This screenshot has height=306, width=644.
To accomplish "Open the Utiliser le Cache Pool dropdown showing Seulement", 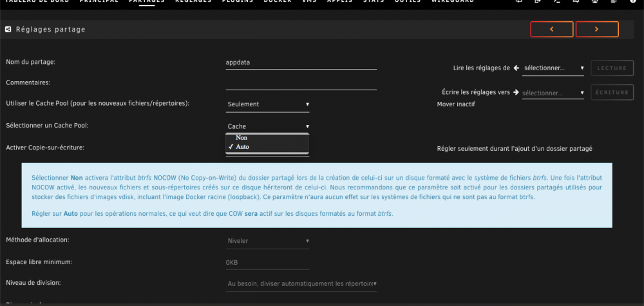I will 268,104.
